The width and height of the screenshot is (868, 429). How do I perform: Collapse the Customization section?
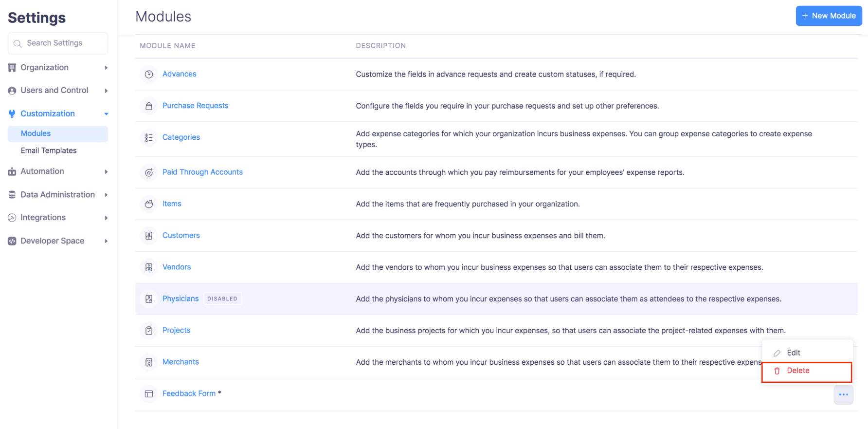(57, 114)
